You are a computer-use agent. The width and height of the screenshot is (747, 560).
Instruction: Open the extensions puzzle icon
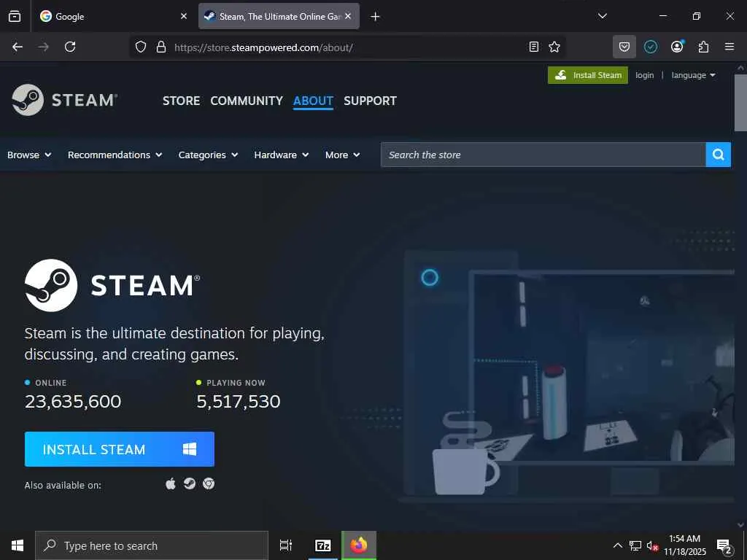(703, 47)
